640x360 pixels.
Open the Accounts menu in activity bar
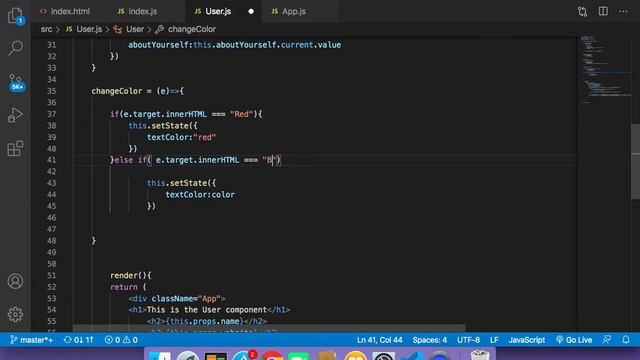16,281
